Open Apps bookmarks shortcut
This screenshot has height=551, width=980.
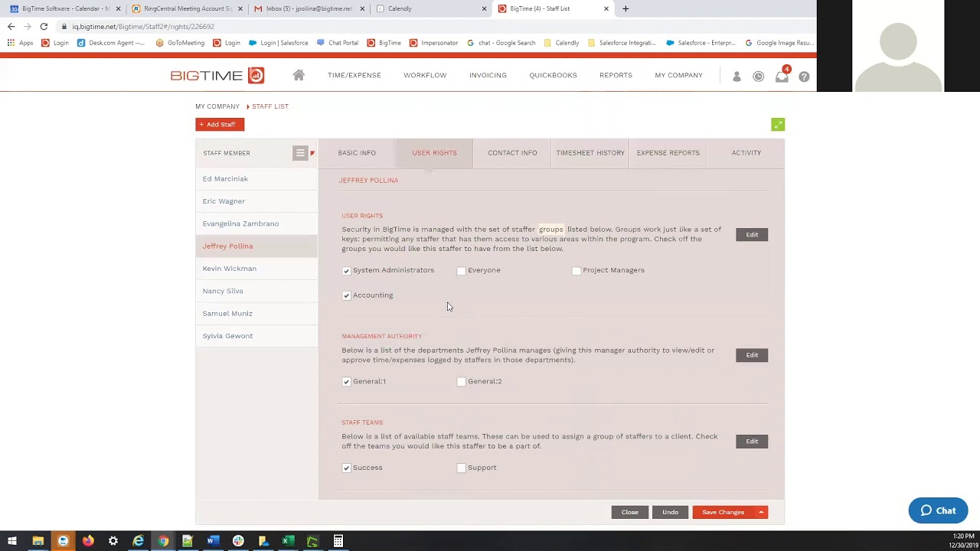[21, 43]
